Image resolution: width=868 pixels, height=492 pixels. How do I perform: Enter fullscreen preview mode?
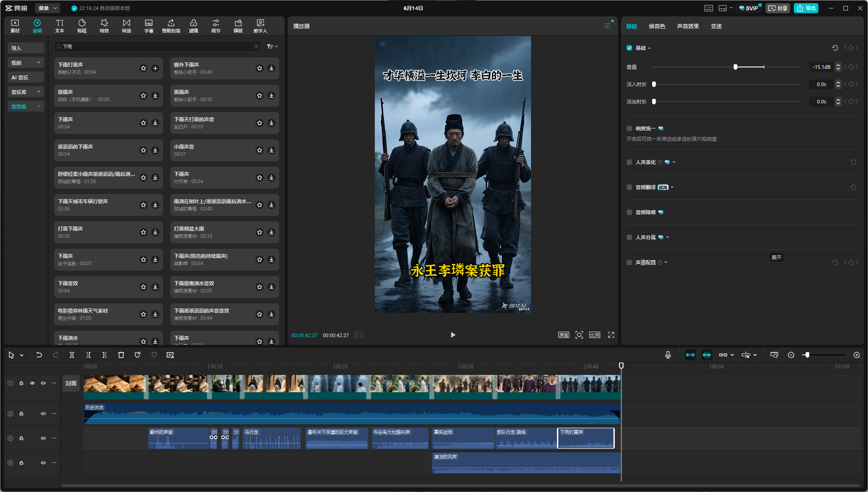click(x=611, y=335)
